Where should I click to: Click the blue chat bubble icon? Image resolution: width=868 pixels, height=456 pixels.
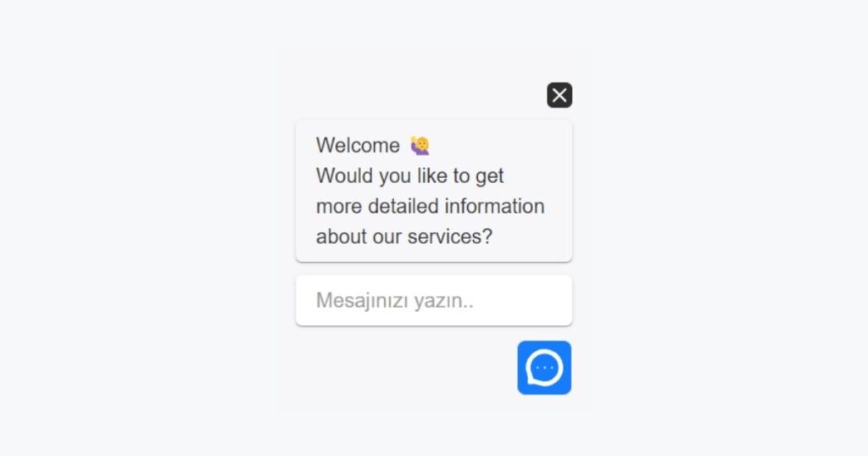544,368
